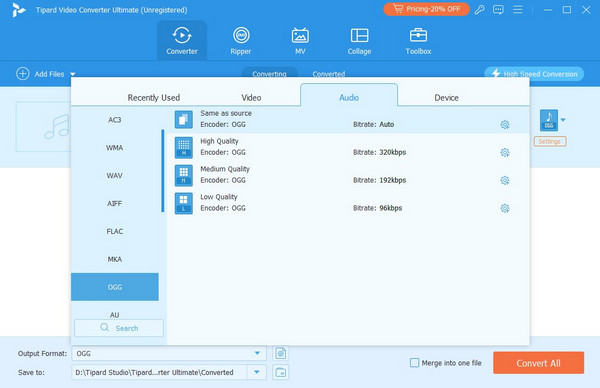Image resolution: width=600 pixels, height=388 pixels.
Task: Select the Device format tab
Action: pos(446,98)
